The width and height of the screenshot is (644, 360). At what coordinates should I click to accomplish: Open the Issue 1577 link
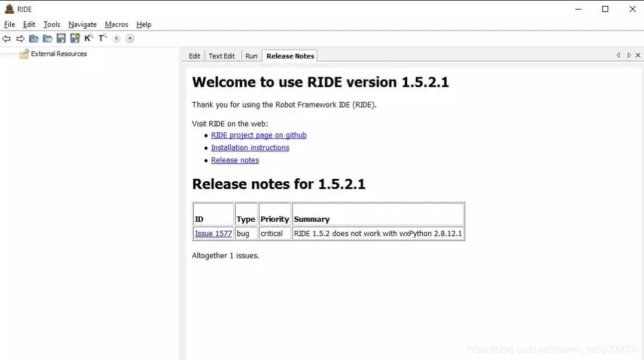pos(213,233)
